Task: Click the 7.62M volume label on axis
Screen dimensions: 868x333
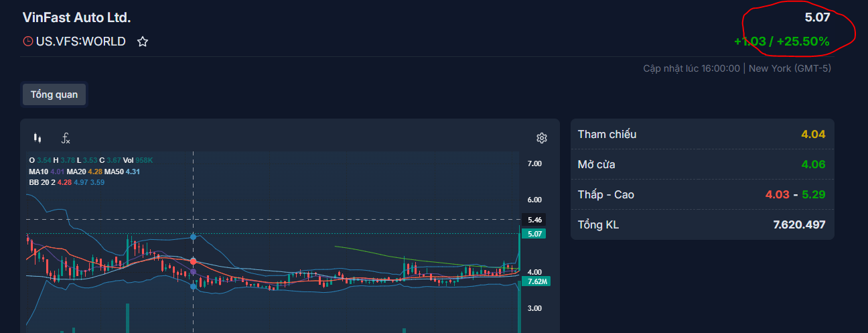Action: point(536,281)
